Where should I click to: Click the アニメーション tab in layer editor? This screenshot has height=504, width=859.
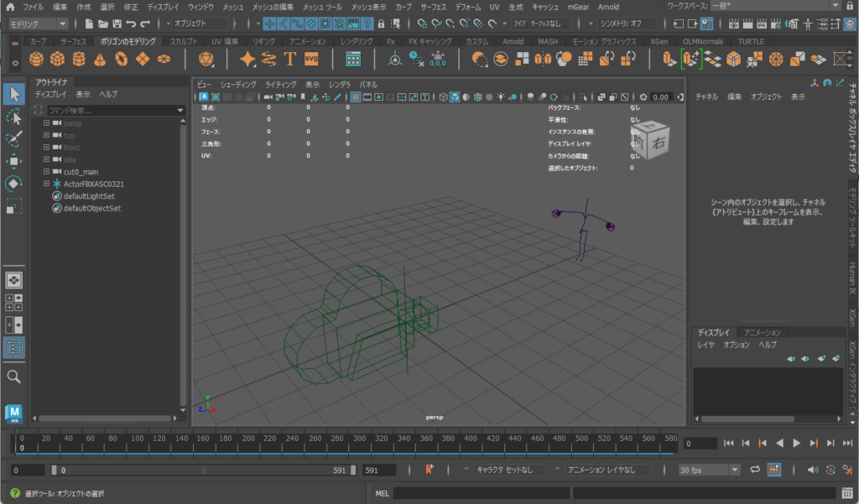coord(762,333)
